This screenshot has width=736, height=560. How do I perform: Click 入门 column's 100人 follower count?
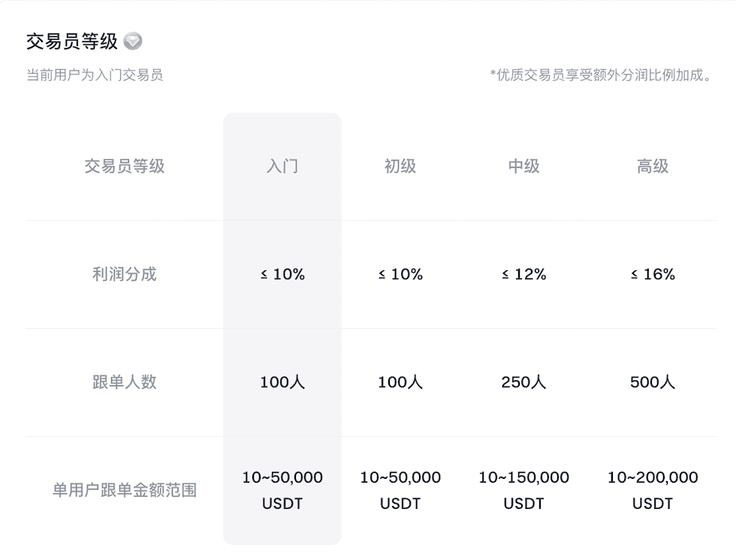point(282,383)
